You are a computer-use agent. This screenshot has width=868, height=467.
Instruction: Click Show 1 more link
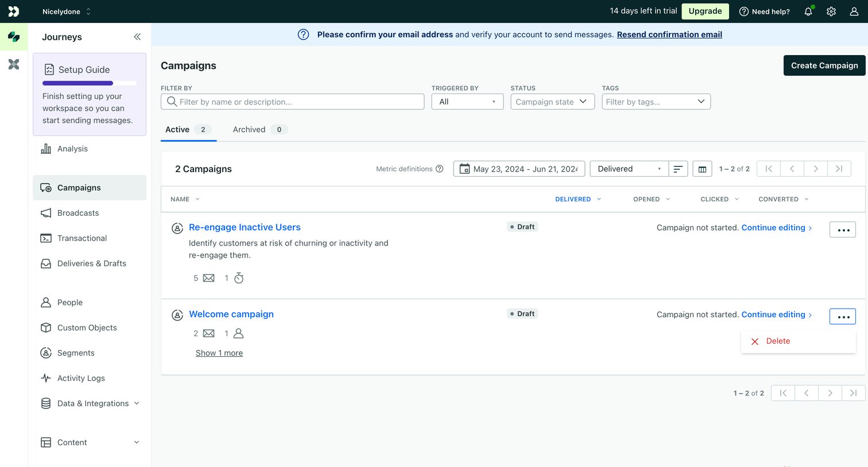click(x=219, y=353)
